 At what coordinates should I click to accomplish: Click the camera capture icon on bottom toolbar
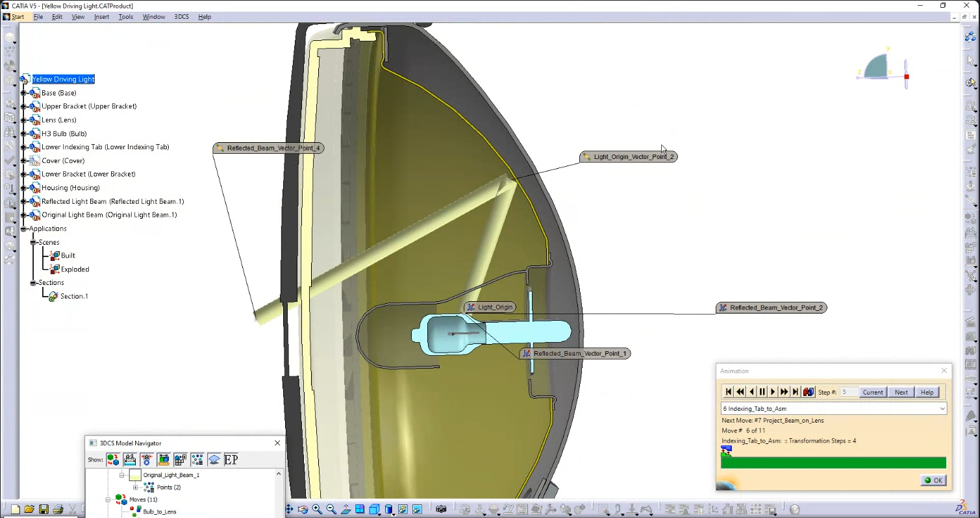[x=442, y=510]
